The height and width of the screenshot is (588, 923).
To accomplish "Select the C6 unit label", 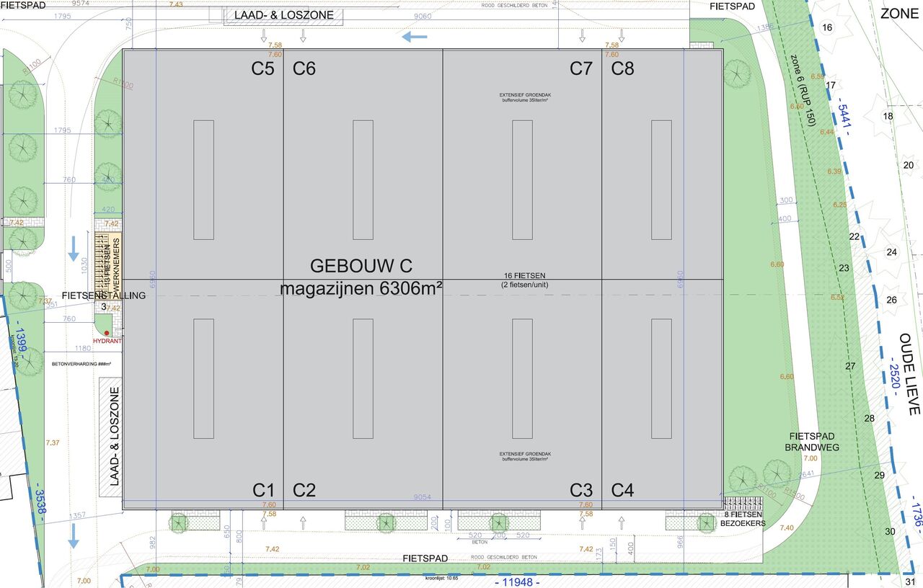I will click(304, 68).
